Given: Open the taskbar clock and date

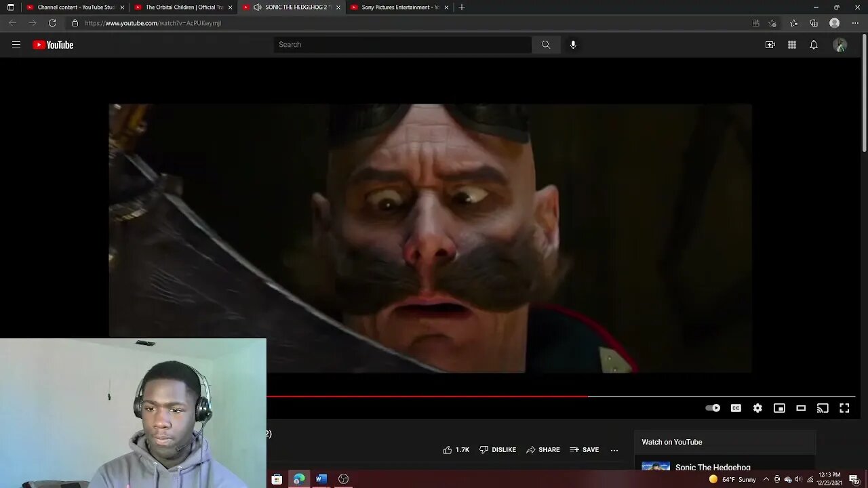Looking at the screenshot, I should click(x=829, y=479).
